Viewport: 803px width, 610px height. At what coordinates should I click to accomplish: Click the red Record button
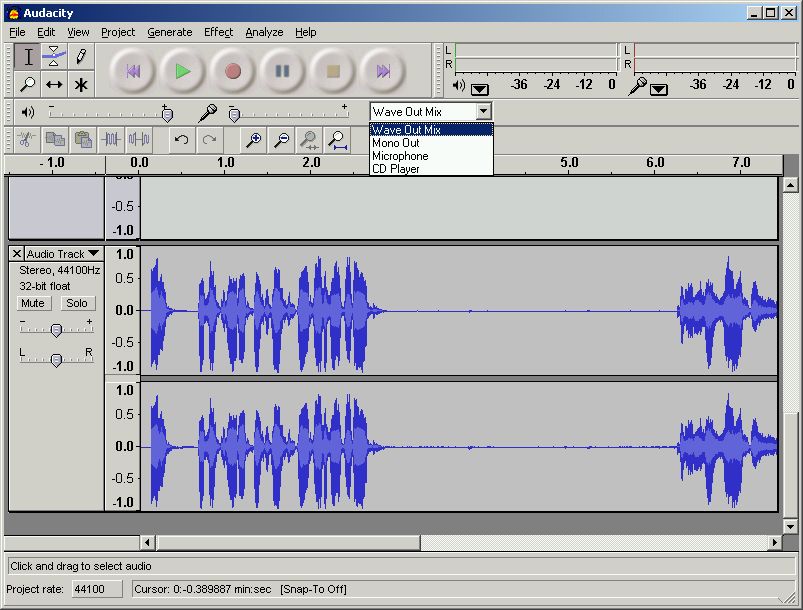[233, 71]
